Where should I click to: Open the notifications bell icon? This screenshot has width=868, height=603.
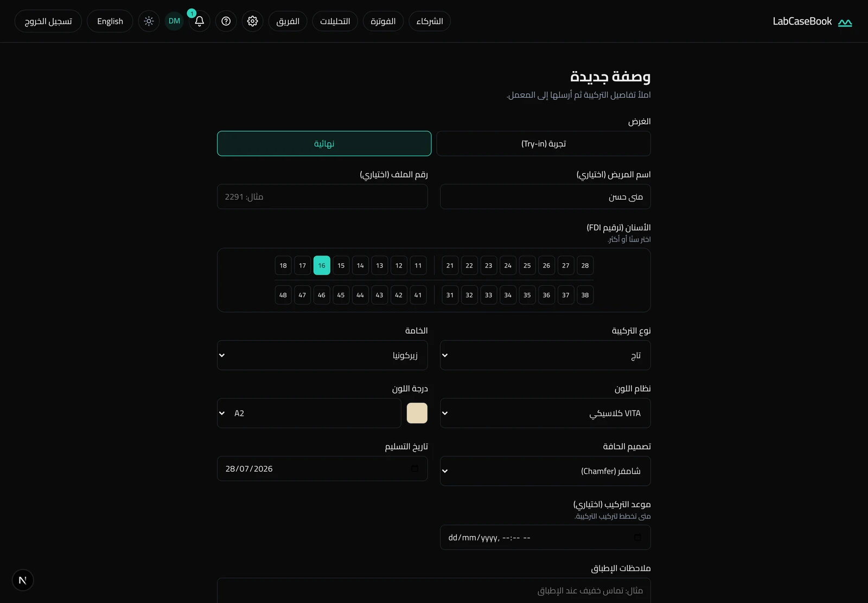coord(199,21)
